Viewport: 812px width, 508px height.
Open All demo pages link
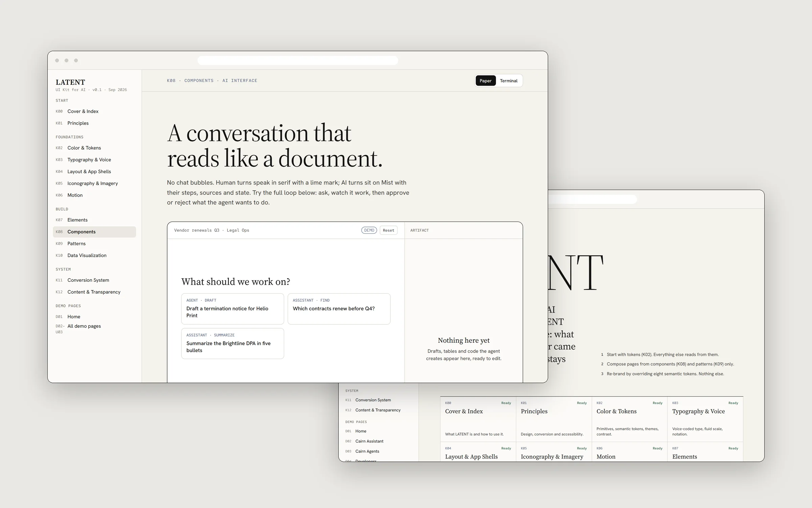tap(94, 329)
